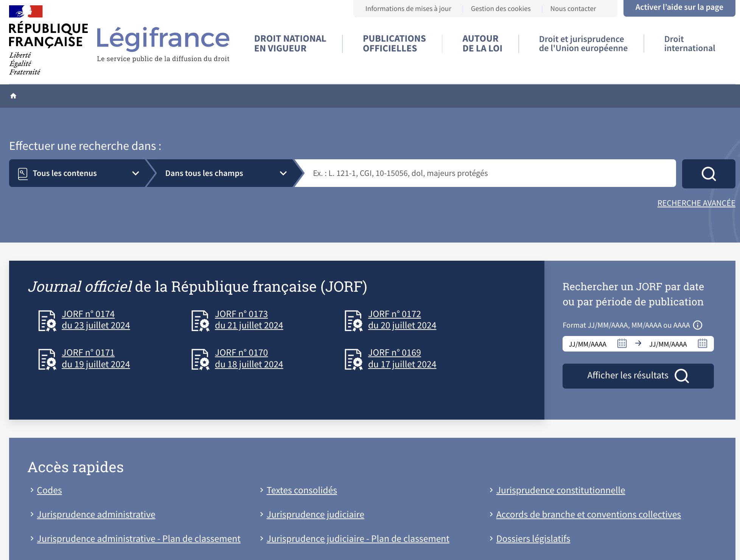Click 'Afficher les résultats' button
740x560 pixels.
(638, 376)
